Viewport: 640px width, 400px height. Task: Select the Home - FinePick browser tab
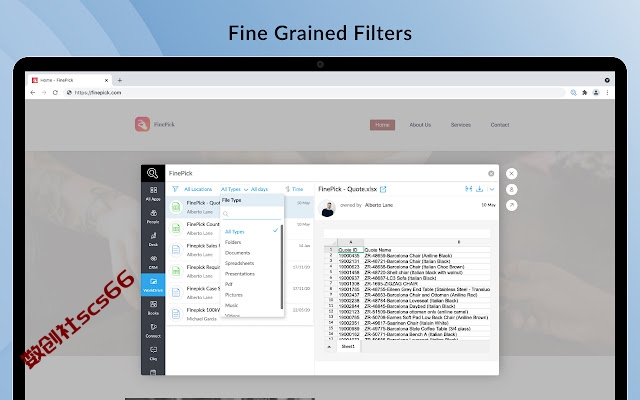coord(69,80)
